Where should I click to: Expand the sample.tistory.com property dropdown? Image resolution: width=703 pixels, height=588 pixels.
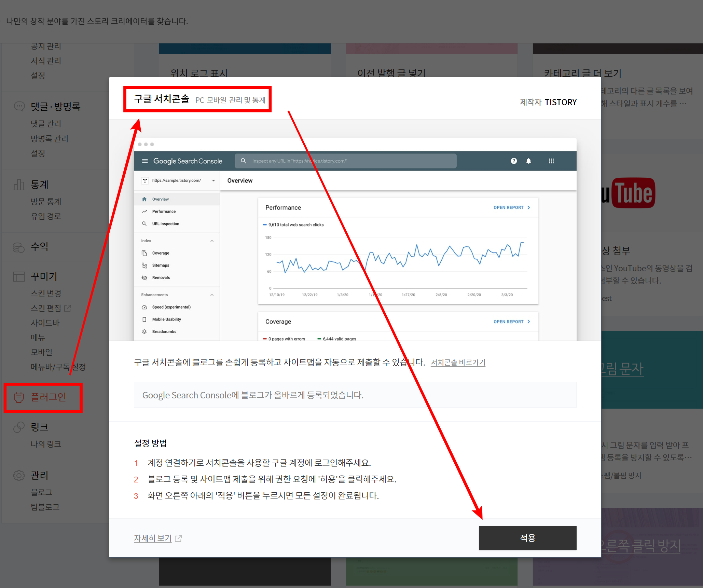[213, 180]
